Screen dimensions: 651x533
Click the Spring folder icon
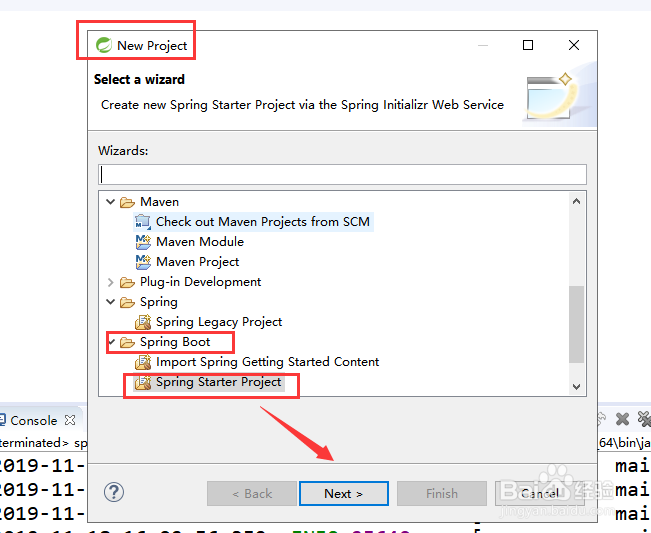coord(127,302)
